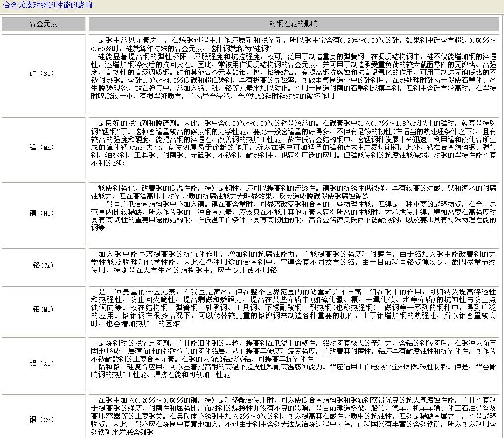504x438 pixels.
Task: Click the chromium description starting 加入钢中能显著提高
Action: point(294,266)
